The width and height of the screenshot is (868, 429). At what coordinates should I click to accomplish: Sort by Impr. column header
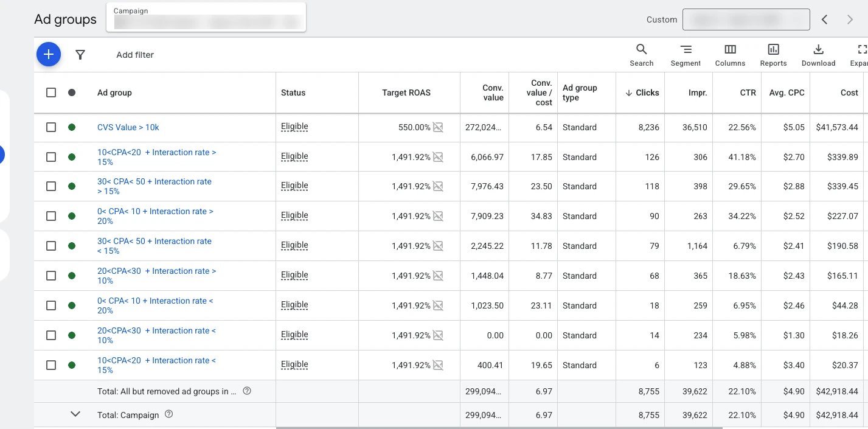point(698,92)
